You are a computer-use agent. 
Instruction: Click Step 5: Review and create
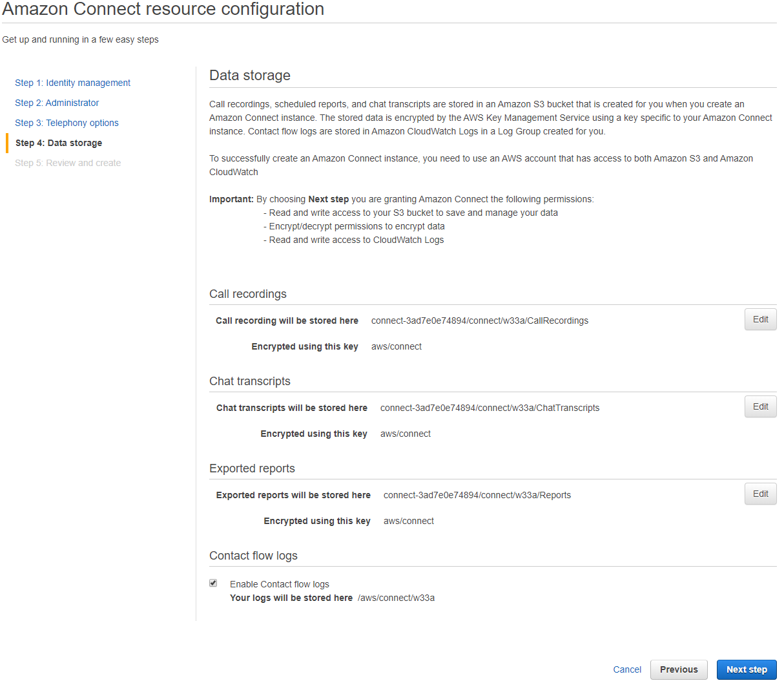tap(68, 163)
